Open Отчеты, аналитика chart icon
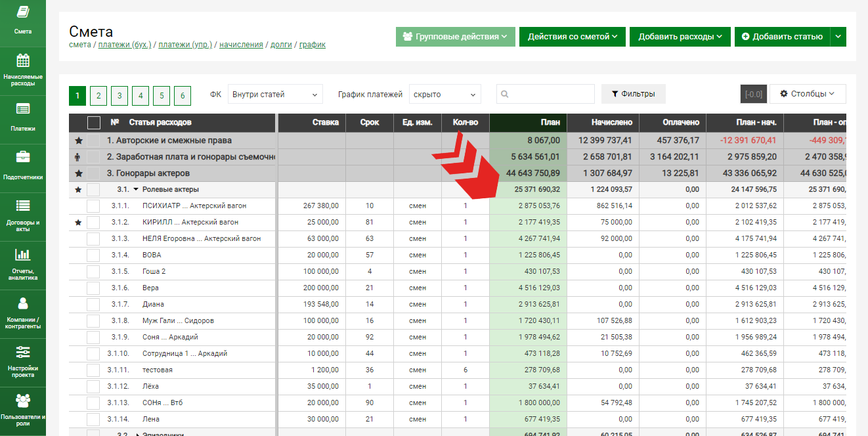 [x=23, y=254]
